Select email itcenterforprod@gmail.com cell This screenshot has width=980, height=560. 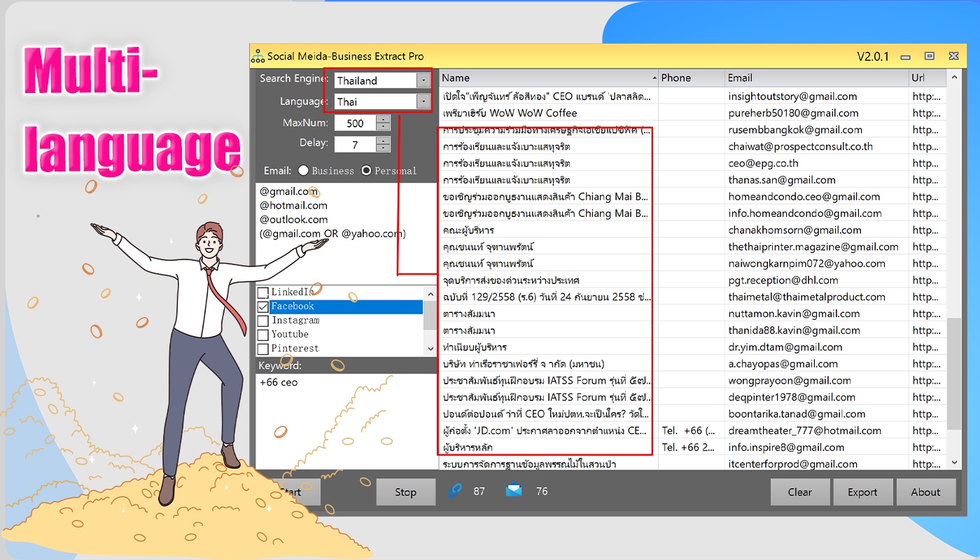pos(816,464)
